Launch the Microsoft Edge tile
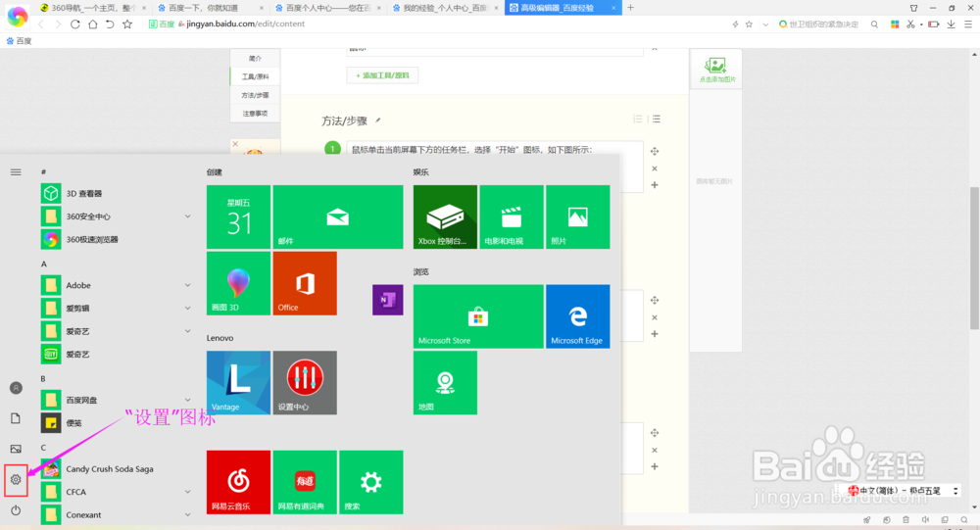The width and height of the screenshot is (980, 530). 577,316
